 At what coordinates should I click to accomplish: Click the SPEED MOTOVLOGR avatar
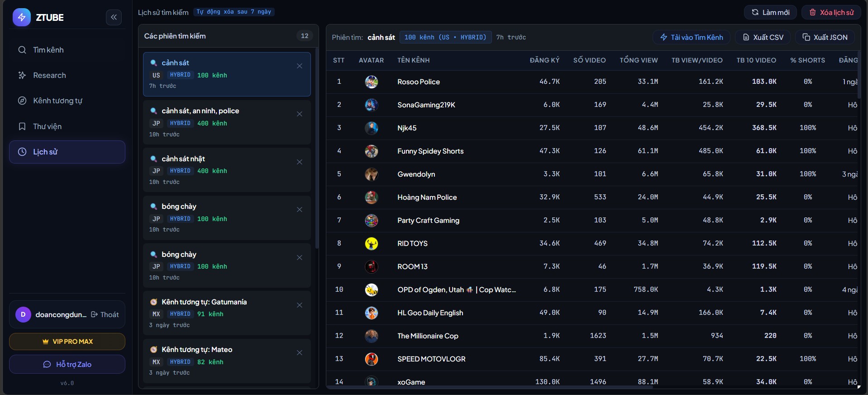[372, 359]
